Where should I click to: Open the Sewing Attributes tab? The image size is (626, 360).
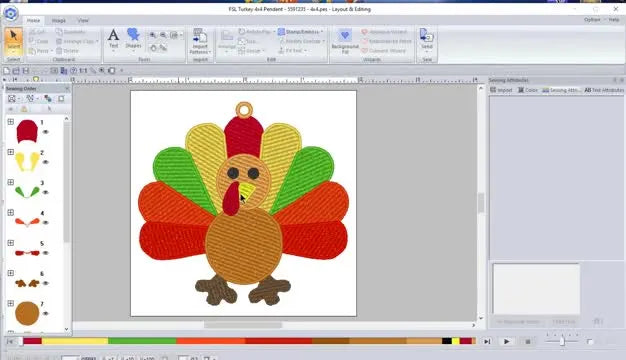coord(561,90)
